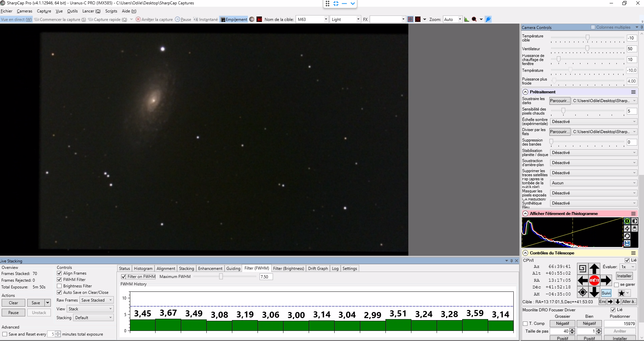Click the lightning bolt auto stretch icon
The height and width of the screenshot is (341, 644).
[627, 228]
